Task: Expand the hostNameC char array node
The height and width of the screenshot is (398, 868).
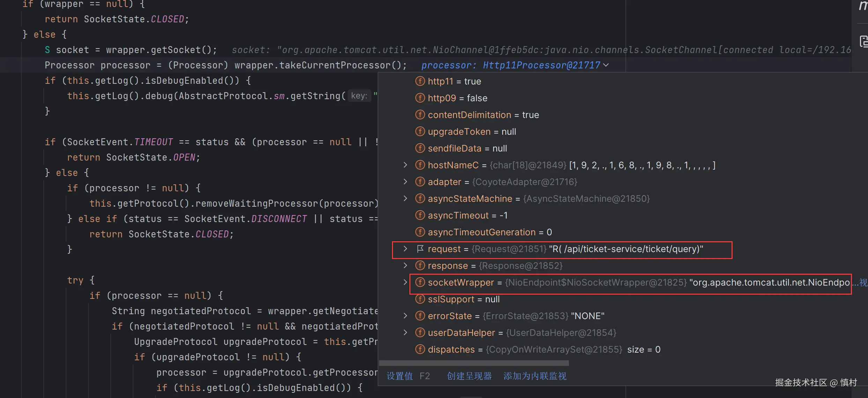Action: point(405,165)
